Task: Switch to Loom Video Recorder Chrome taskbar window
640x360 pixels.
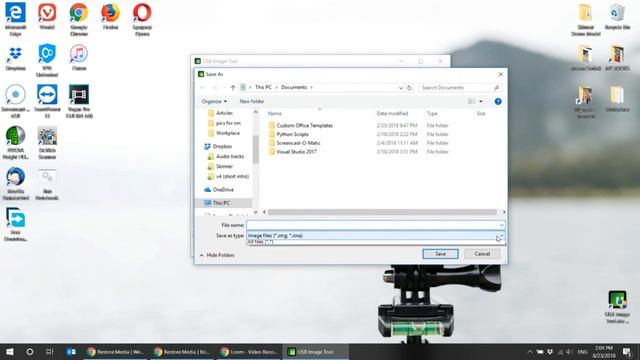Action: pos(249,351)
